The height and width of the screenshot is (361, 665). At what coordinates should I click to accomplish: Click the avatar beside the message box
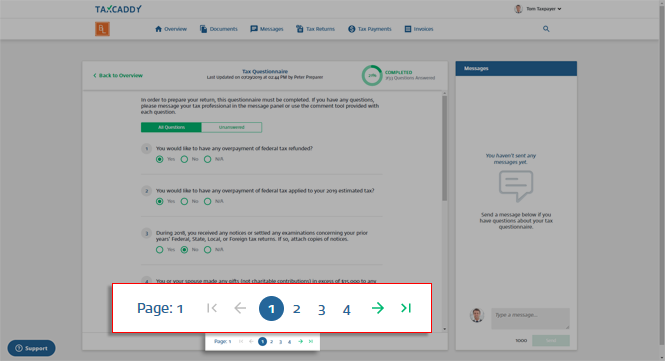(477, 315)
